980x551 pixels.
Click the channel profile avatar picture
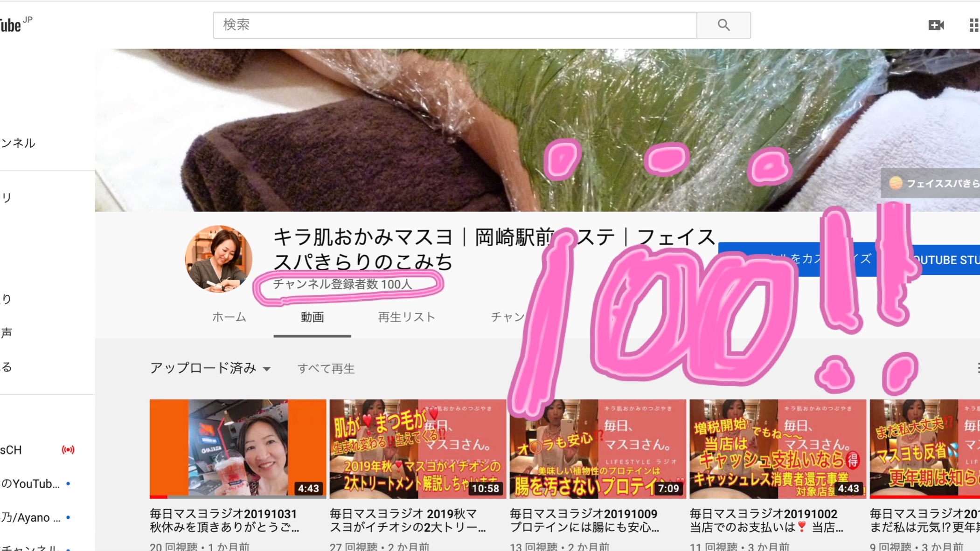click(218, 259)
